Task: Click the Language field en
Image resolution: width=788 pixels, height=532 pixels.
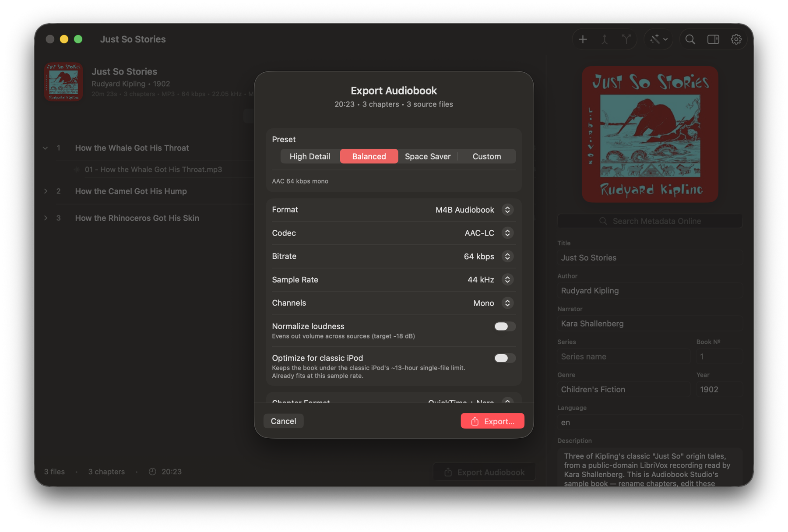Action: point(650,423)
